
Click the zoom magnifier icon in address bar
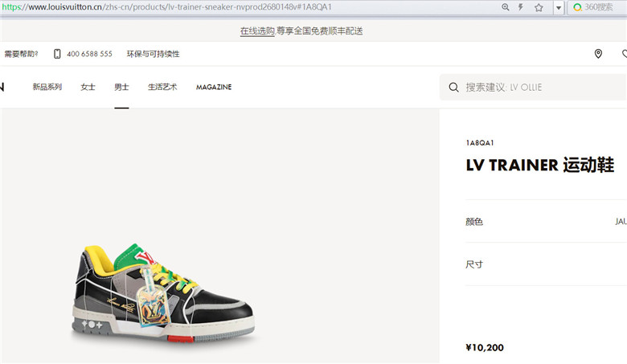pos(506,7)
